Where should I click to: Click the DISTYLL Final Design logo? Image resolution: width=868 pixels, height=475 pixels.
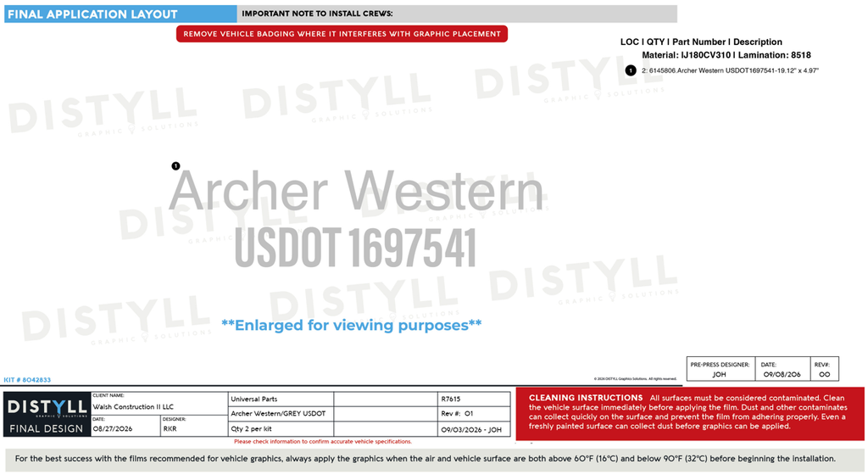[x=47, y=415]
